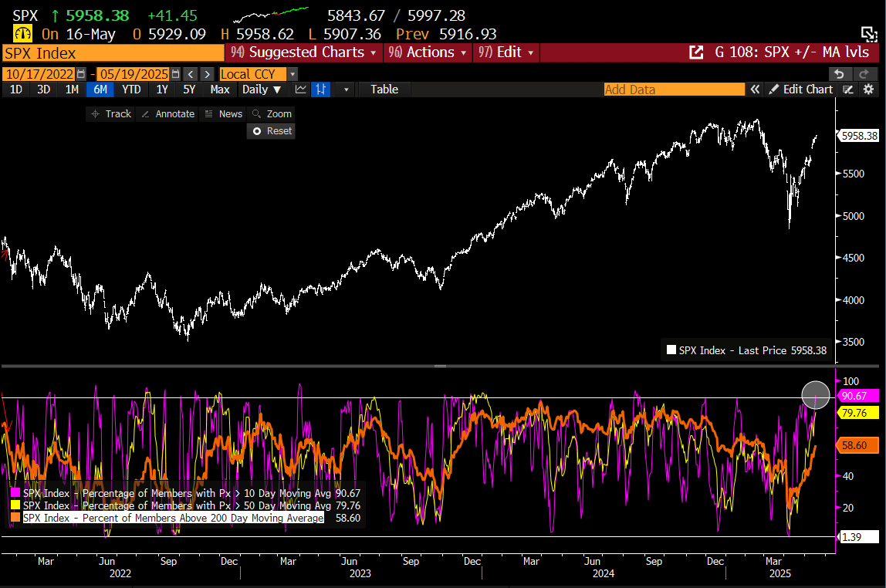This screenshot has height=588, width=886.
Task: Expand the chart type dropdown arrow
Action: [x=346, y=90]
